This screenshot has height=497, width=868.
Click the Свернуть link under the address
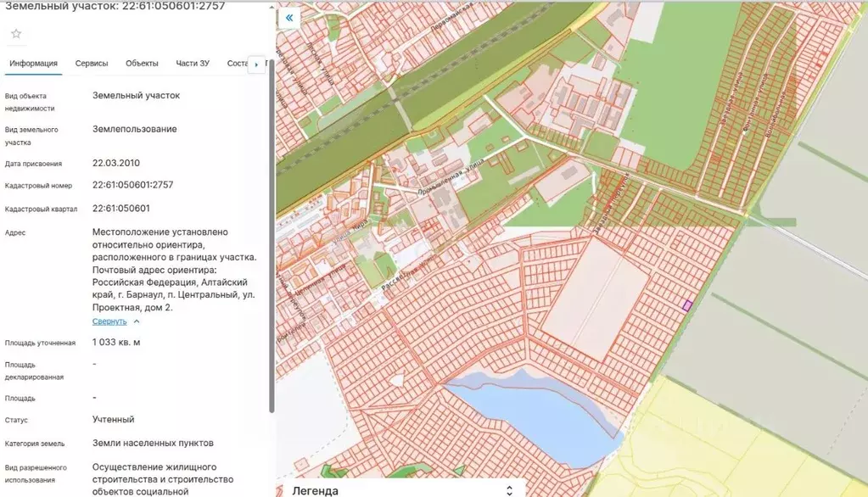109,321
